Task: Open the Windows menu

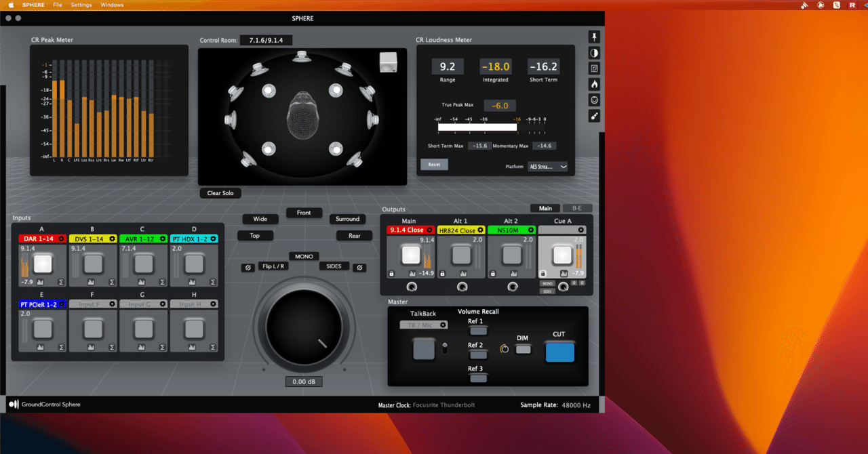Action: pos(112,5)
